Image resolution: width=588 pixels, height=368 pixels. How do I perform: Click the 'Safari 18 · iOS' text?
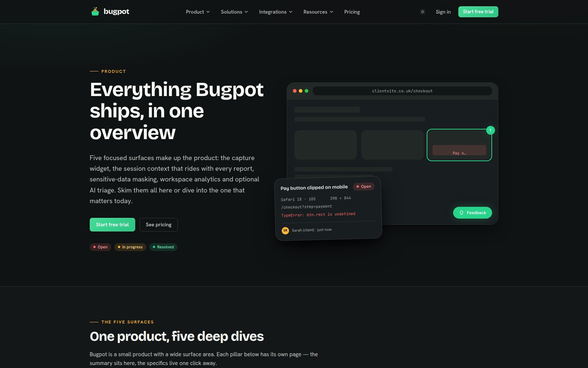(298, 199)
